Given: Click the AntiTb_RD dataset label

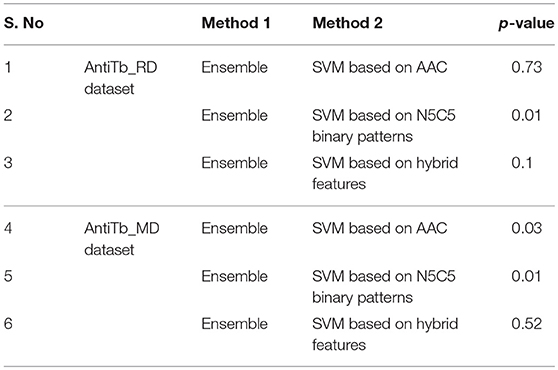Looking at the screenshot, I should click(121, 78).
